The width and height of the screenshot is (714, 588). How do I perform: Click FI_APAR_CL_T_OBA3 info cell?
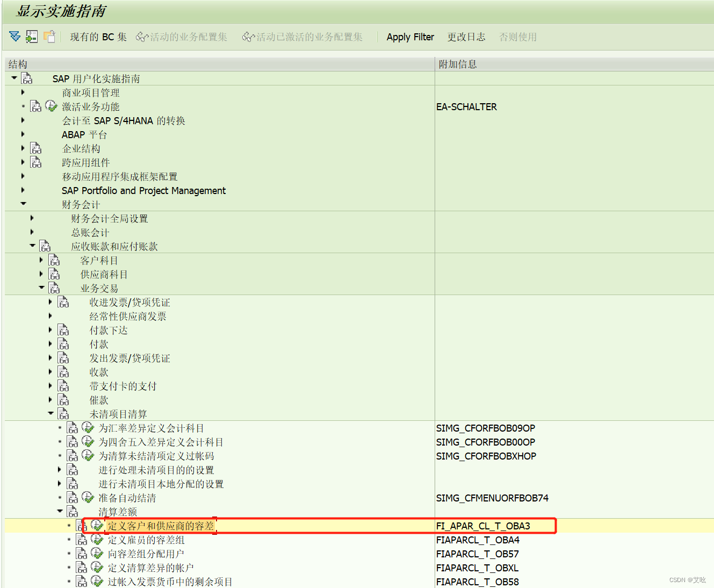pyautogui.click(x=483, y=526)
